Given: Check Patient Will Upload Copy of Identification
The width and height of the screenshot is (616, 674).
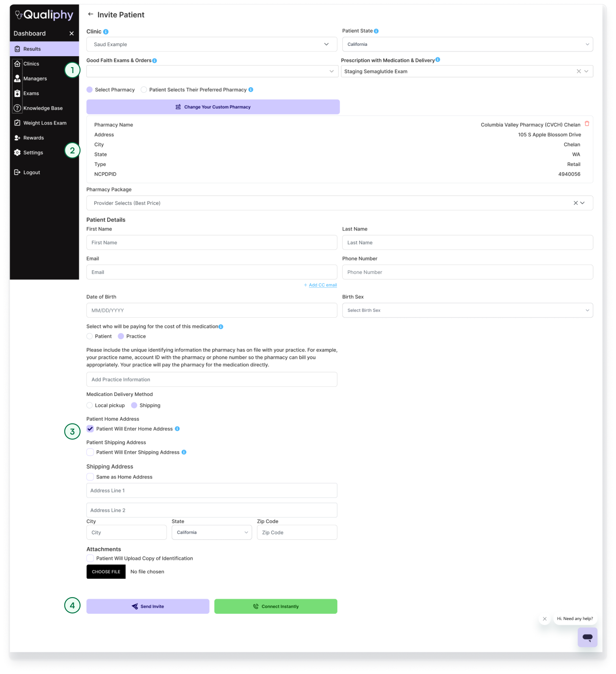Looking at the screenshot, I should (x=90, y=558).
